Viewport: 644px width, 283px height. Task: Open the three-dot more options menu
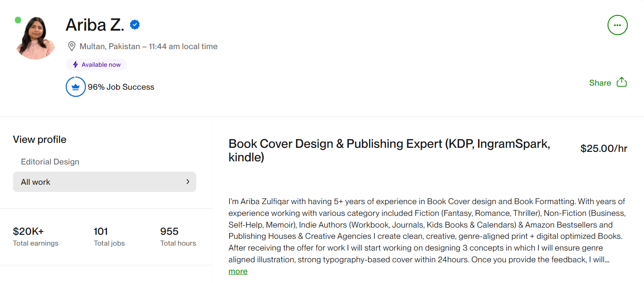pyautogui.click(x=617, y=25)
